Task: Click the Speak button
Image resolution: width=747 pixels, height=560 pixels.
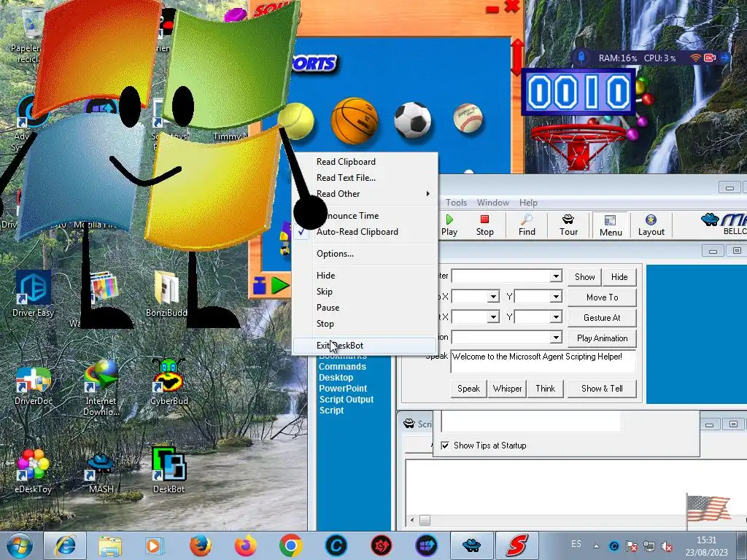Action: [x=469, y=389]
